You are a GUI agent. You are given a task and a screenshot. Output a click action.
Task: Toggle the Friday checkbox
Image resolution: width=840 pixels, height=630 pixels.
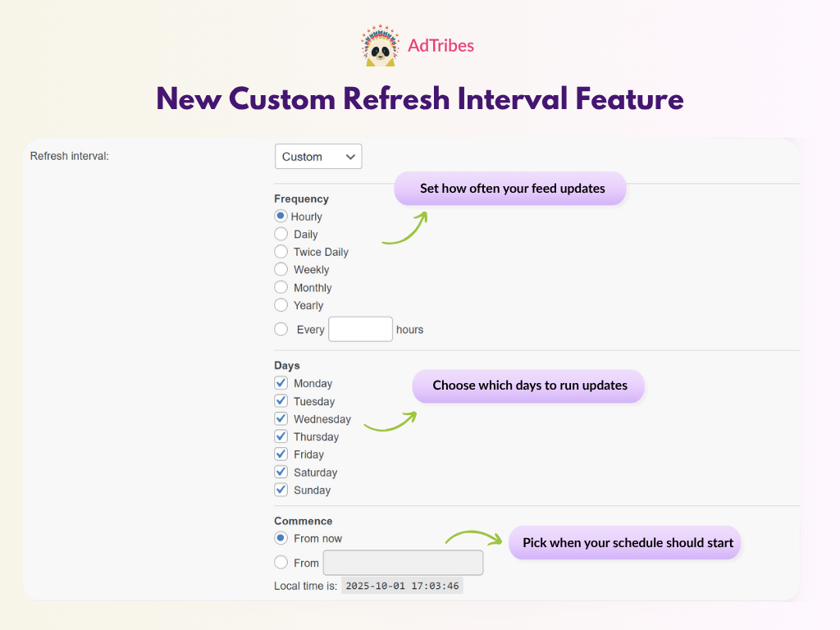(281, 454)
